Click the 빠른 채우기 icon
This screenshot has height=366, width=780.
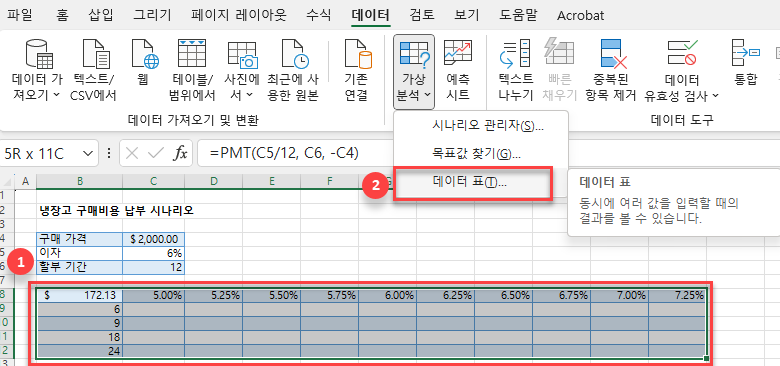coord(560,52)
